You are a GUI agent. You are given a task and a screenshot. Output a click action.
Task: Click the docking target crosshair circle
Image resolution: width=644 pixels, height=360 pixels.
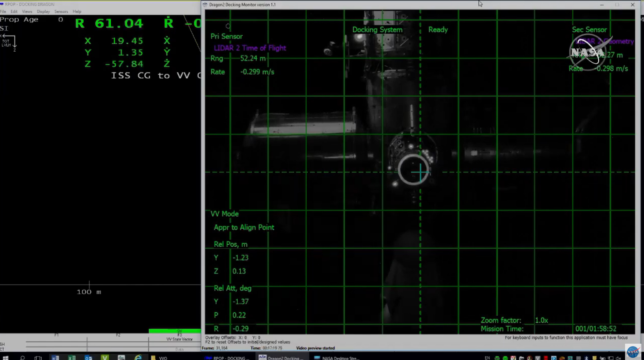coord(413,170)
